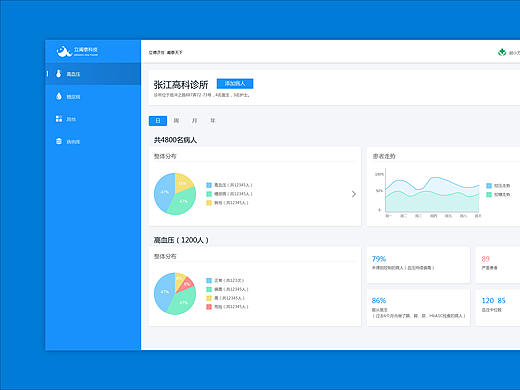Click blue legend swatch in top pie chart
This screenshot has height=390, width=520.
(209, 185)
